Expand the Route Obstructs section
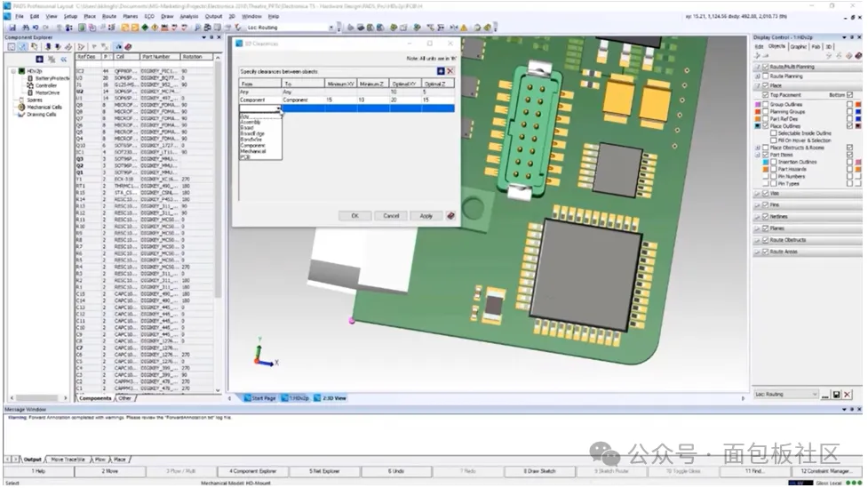868x488 pixels. pos(757,240)
